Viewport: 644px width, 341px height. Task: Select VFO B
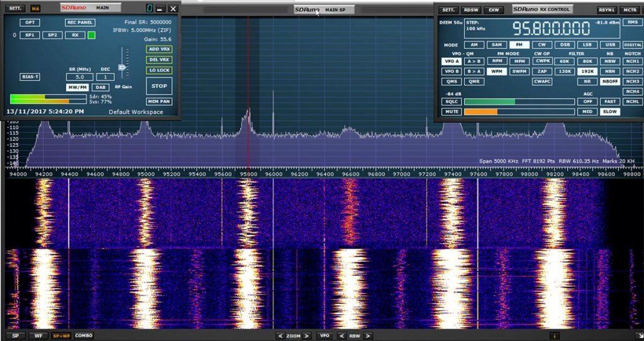click(452, 72)
